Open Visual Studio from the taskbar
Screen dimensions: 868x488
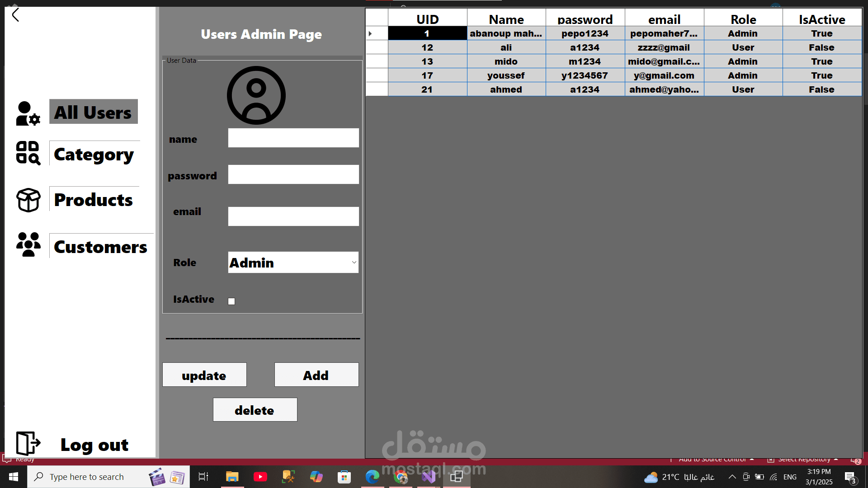[x=429, y=477]
